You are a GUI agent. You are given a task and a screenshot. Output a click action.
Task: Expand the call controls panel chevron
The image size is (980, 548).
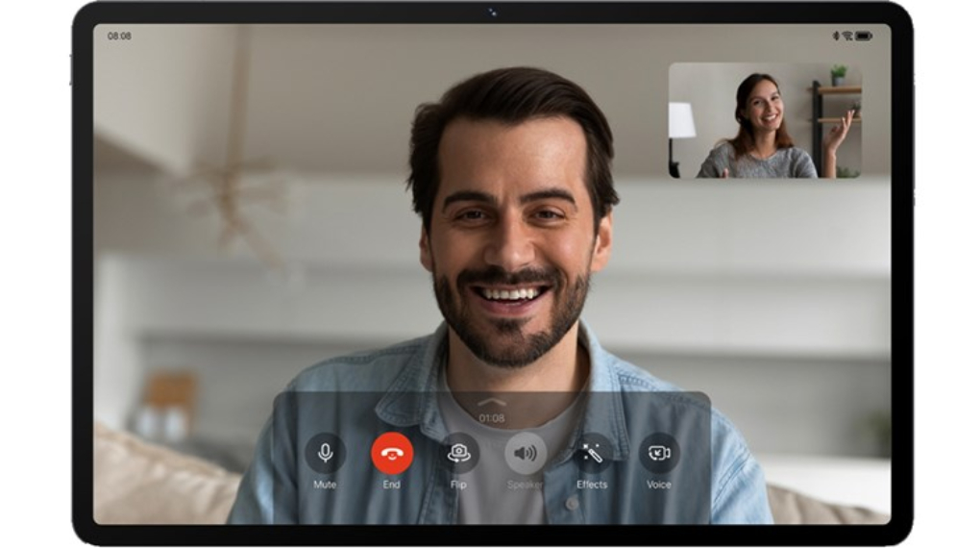pos(492,402)
